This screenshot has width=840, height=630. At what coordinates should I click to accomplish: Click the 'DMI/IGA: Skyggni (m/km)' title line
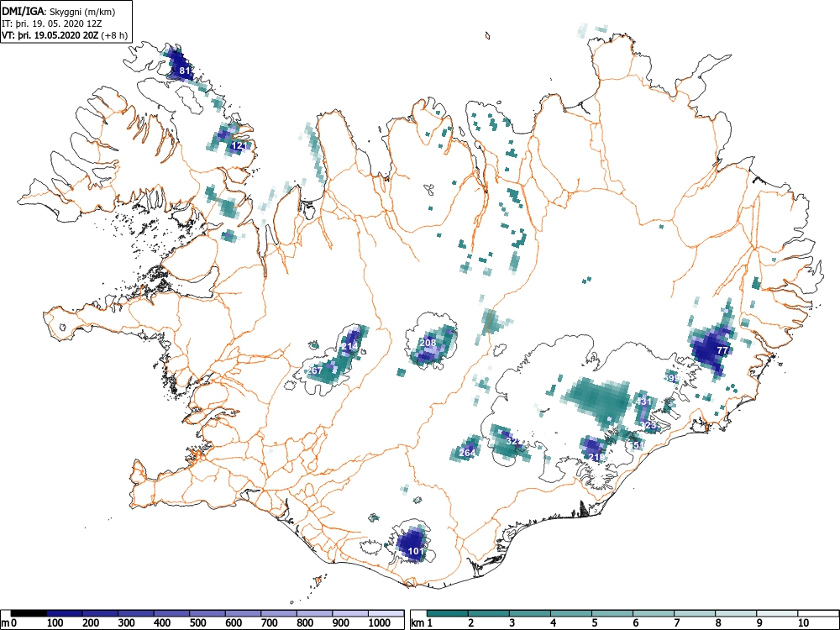[x=59, y=11]
